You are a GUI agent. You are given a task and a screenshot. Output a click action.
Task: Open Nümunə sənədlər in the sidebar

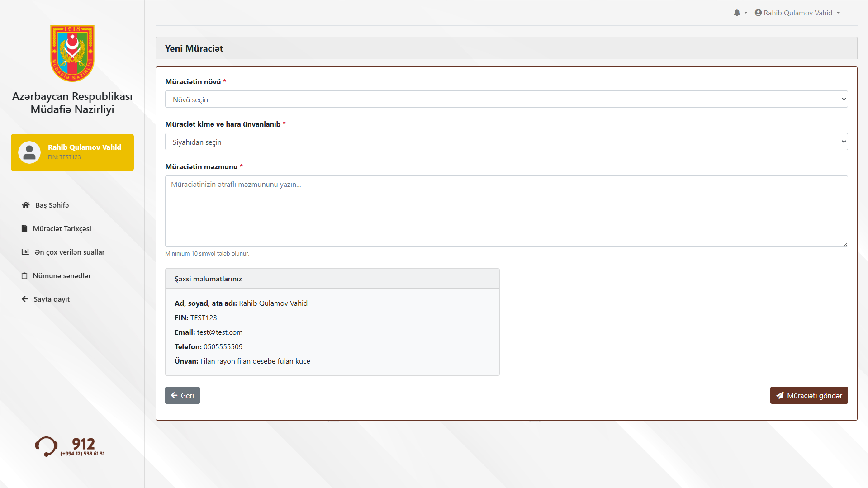pyautogui.click(x=62, y=275)
